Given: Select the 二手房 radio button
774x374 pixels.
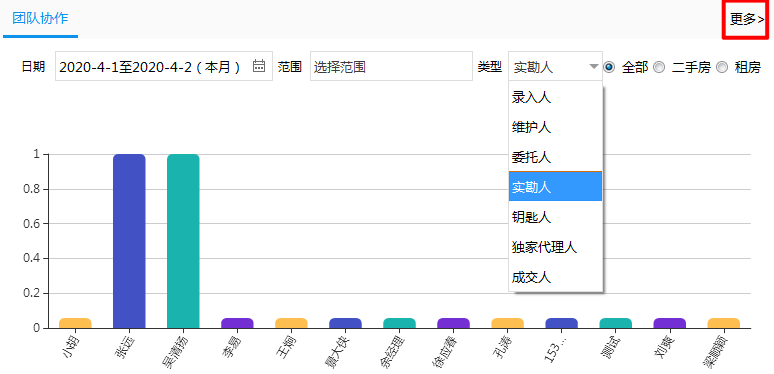Looking at the screenshot, I should pyautogui.click(x=659, y=67).
